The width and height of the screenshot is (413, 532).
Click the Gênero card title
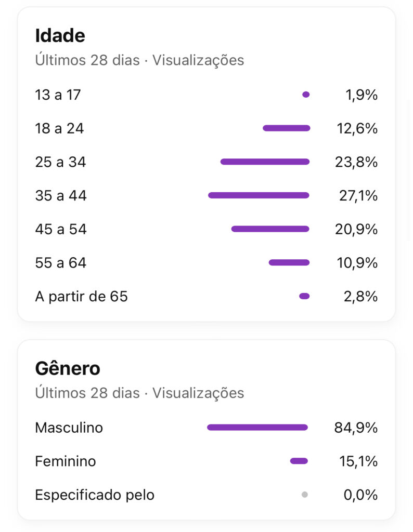click(x=67, y=368)
